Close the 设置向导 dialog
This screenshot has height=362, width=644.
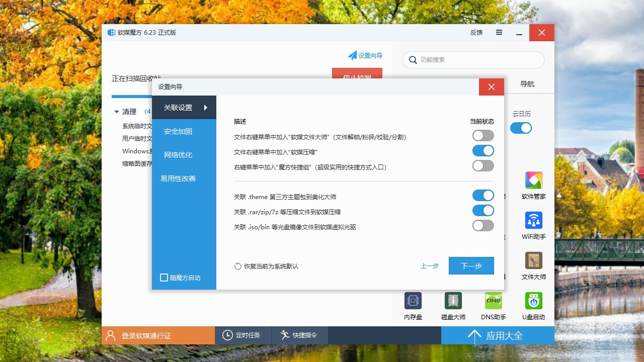(x=492, y=87)
